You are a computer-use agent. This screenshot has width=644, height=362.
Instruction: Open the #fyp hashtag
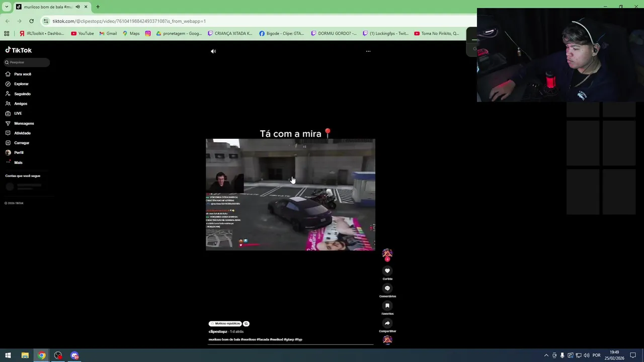tap(298, 340)
